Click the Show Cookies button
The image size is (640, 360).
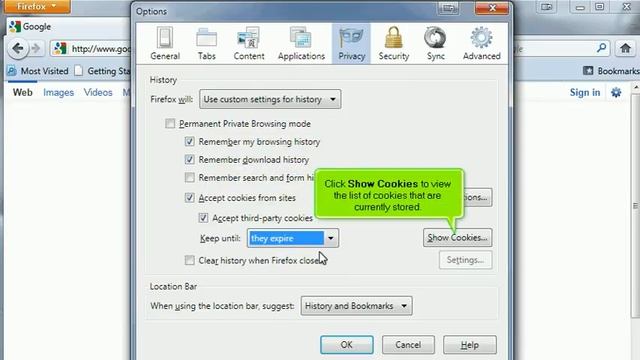pos(458,238)
